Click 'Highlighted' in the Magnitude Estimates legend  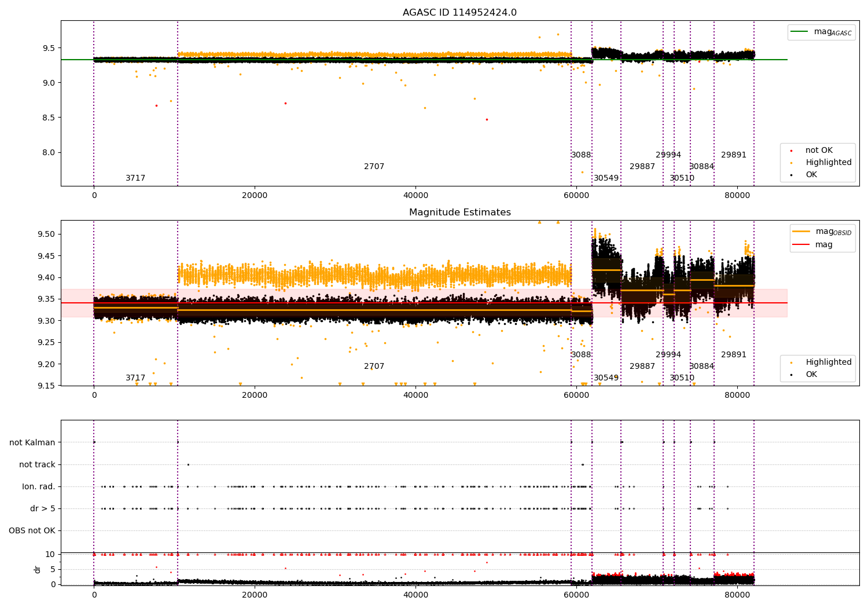coord(828,362)
